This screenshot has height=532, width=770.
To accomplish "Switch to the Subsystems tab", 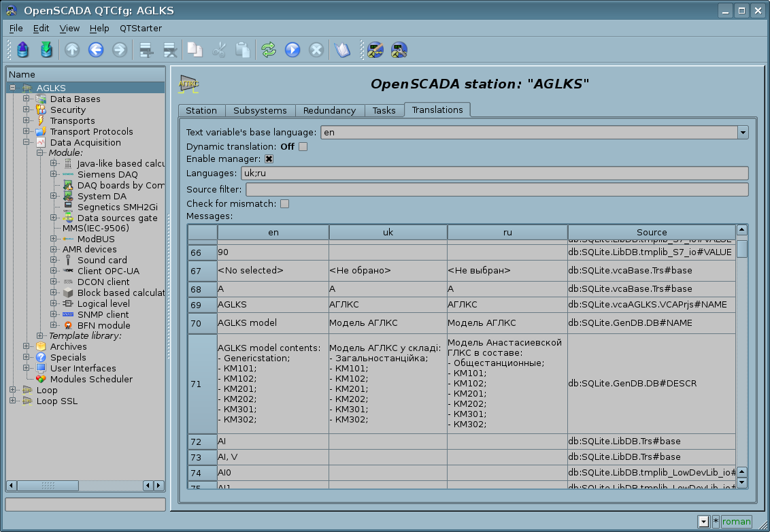I will (260, 110).
